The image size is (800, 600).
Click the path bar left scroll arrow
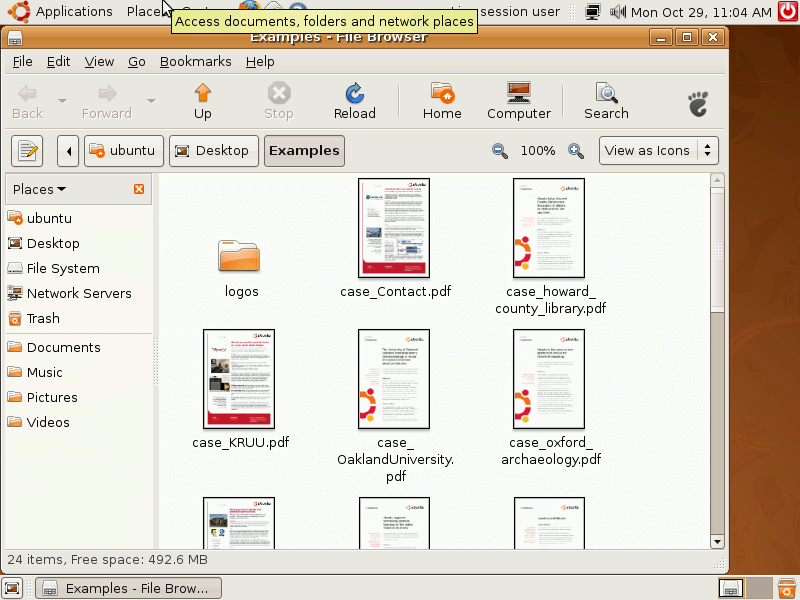pos(68,151)
